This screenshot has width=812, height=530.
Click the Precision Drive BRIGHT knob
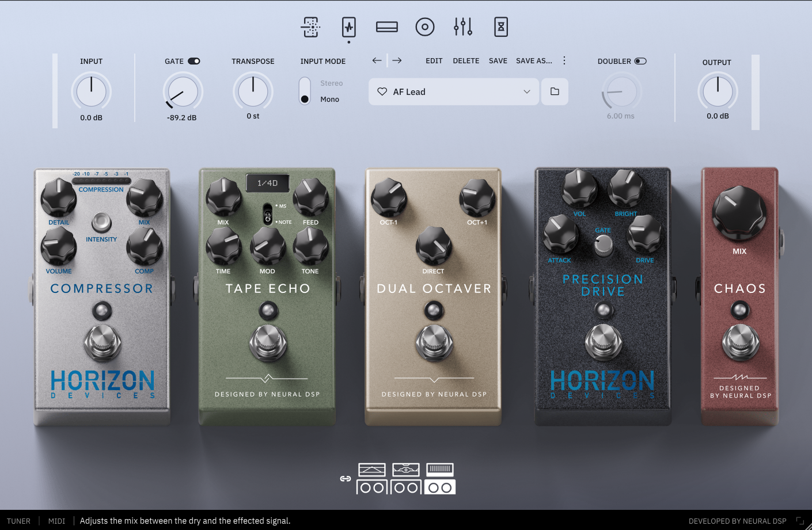coord(626,188)
